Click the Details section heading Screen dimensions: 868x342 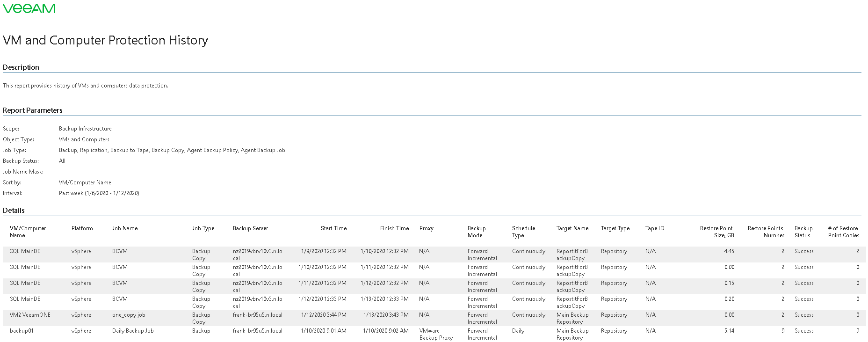(14, 211)
